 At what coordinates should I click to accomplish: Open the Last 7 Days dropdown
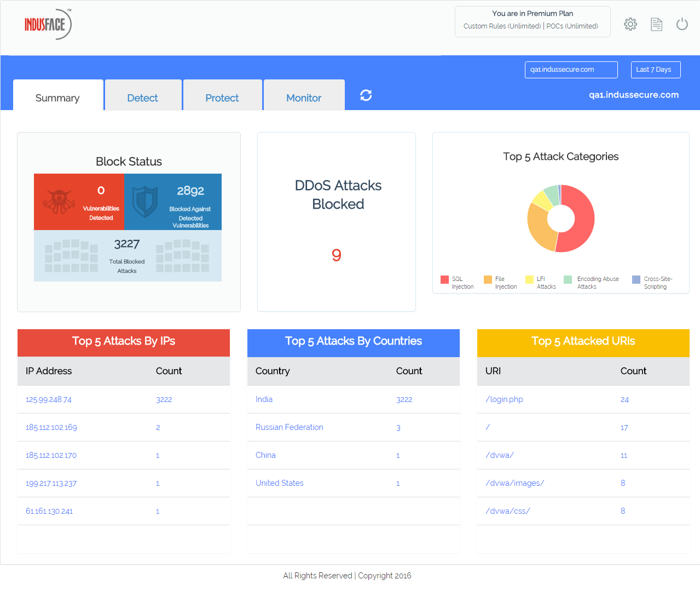(x=656, y=70)
